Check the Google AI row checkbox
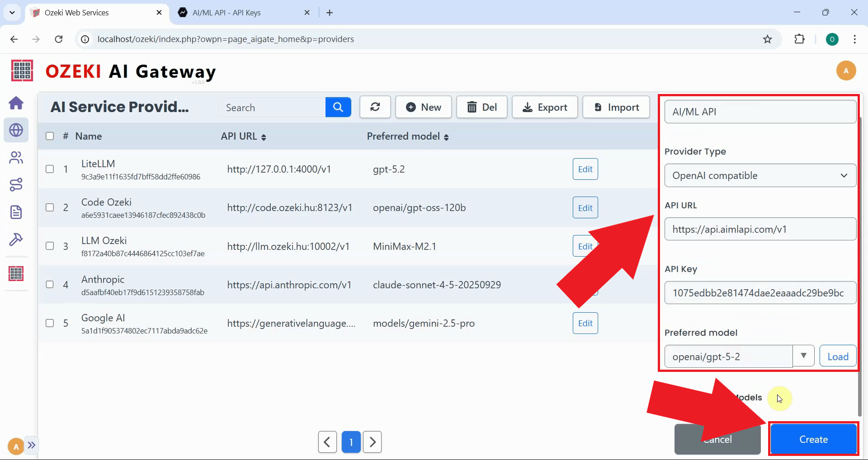This screenshot has height=460, width=868. (50, 323)
